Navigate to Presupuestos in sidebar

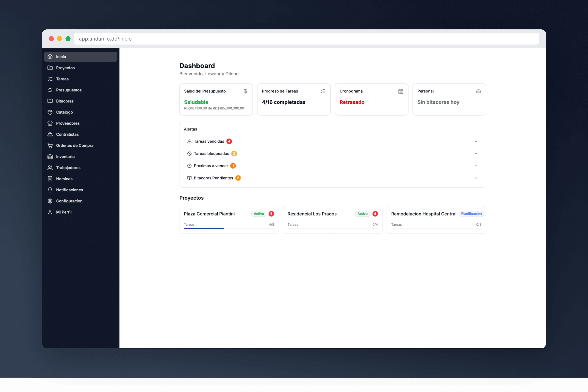pos(81,90)
